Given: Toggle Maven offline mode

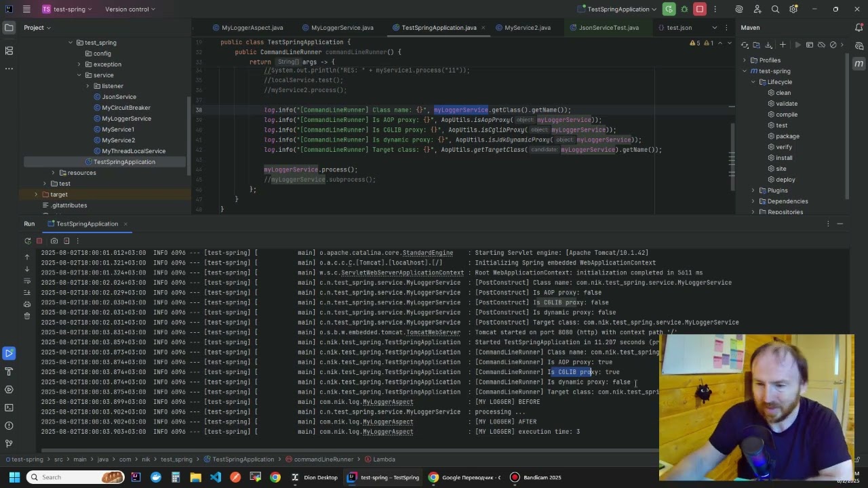Looking at the screenshot, I should [822, 45].
